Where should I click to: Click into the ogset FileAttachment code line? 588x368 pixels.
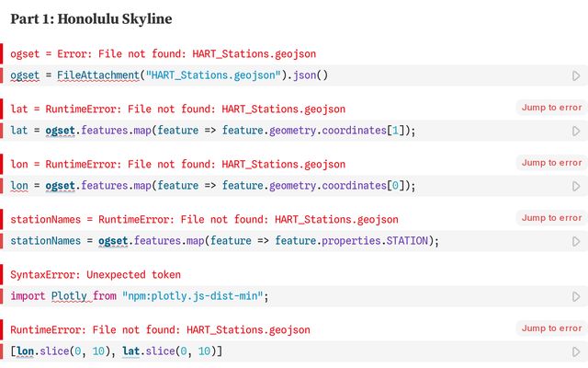(x=169, y=75)
